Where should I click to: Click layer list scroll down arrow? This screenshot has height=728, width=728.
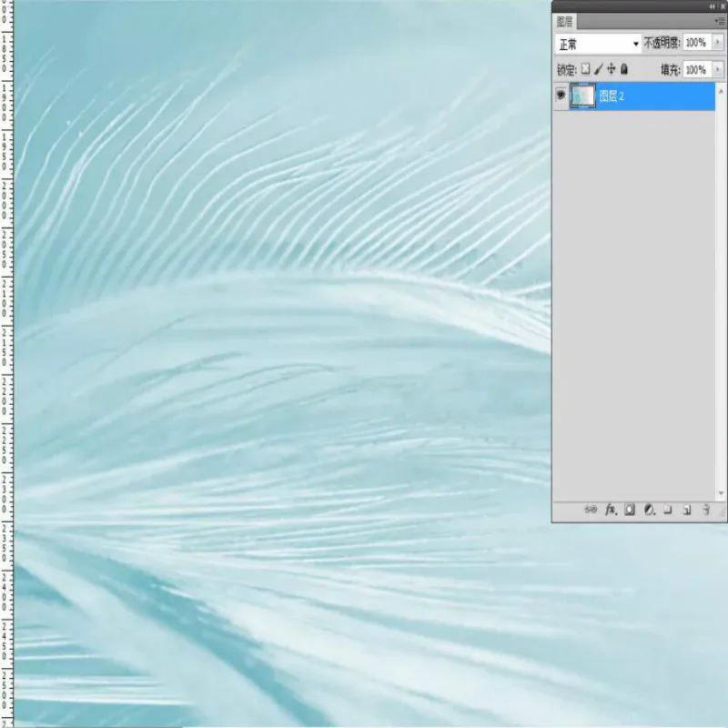721,493
